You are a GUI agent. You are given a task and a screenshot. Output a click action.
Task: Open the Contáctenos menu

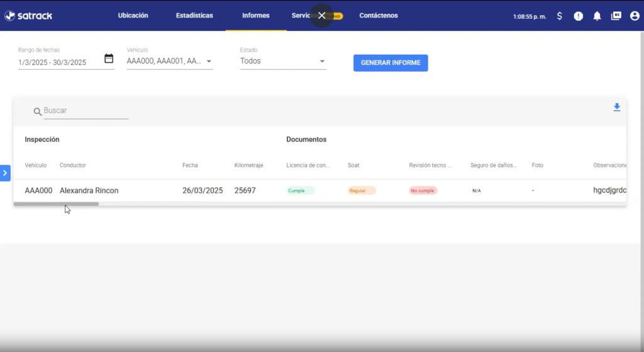coord(379,16)
